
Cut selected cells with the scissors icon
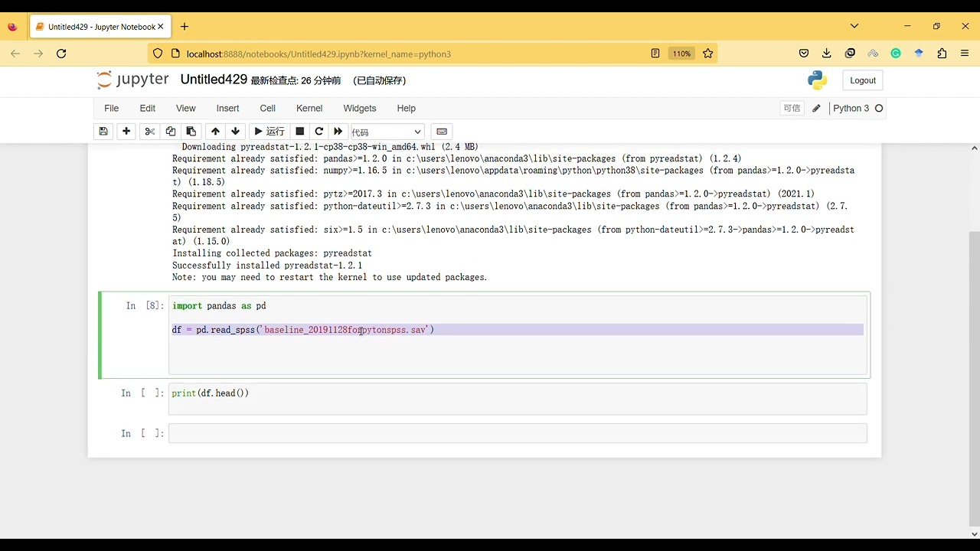(150, 132)
